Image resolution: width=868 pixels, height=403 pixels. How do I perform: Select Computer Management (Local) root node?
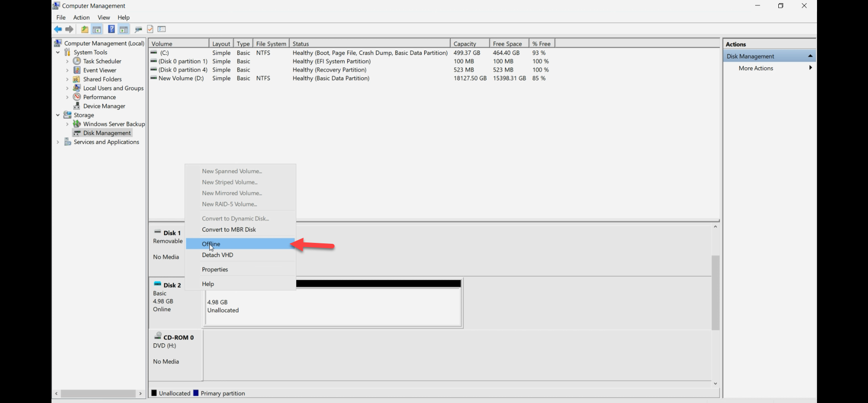pyautogui.click(x=104, y=43)
